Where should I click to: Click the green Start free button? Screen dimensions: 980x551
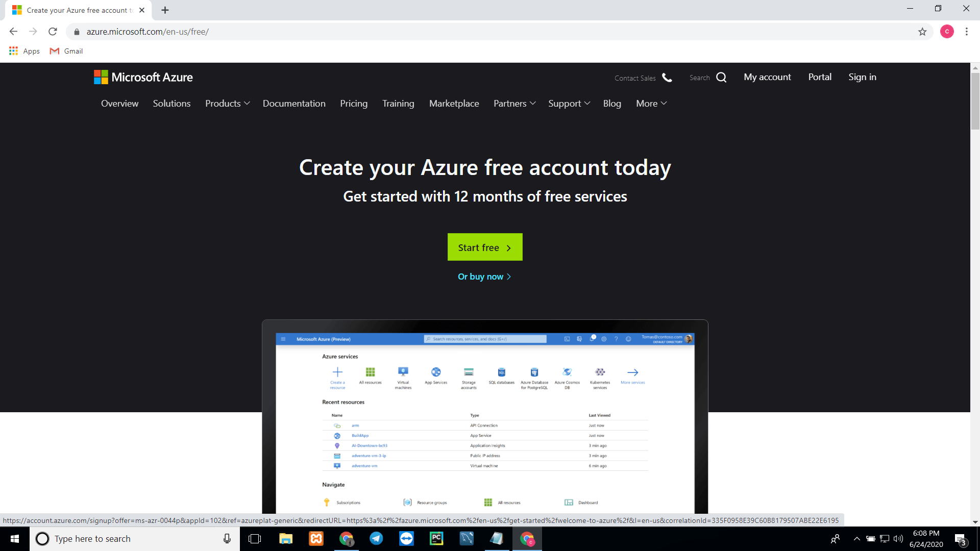point(485,247)
